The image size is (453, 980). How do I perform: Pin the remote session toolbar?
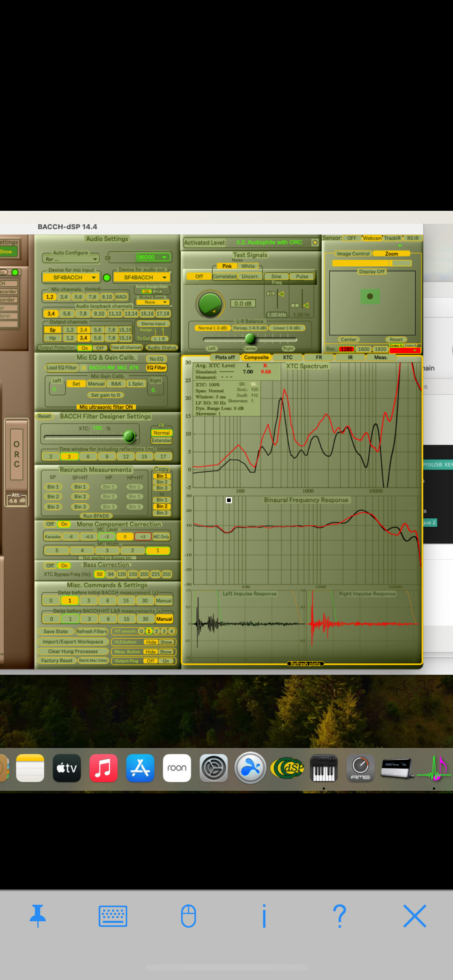pos(38,916)
